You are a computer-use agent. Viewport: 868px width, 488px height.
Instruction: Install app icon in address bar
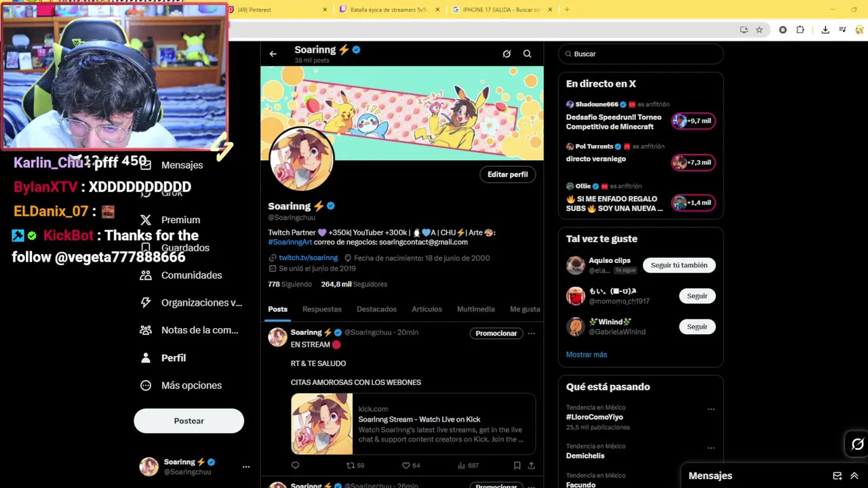[x=744, y=30]
